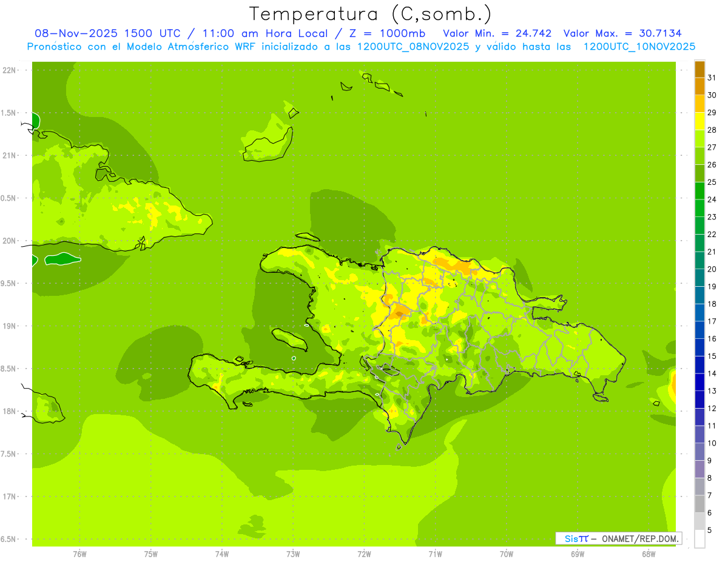This screenshot has height=562, width=728.
Task: Pick the white swatch at the legend bottom
Action: 699,539
